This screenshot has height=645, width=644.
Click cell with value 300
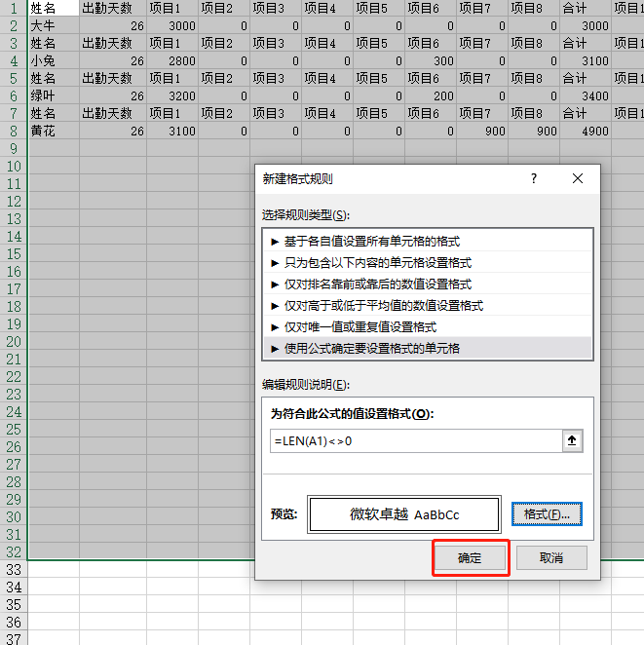[x=431, y=60]
